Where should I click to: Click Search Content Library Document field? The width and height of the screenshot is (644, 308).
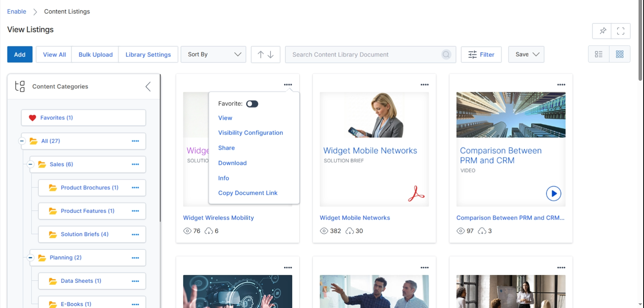370,54
